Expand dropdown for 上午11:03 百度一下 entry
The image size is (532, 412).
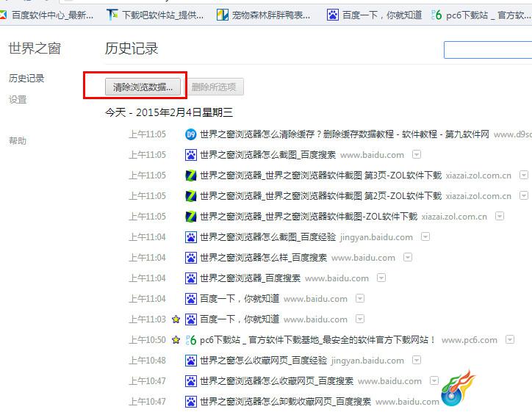point(359,319)
